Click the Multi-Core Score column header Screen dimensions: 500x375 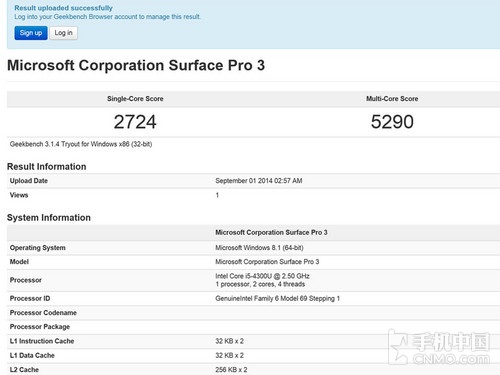392,99
